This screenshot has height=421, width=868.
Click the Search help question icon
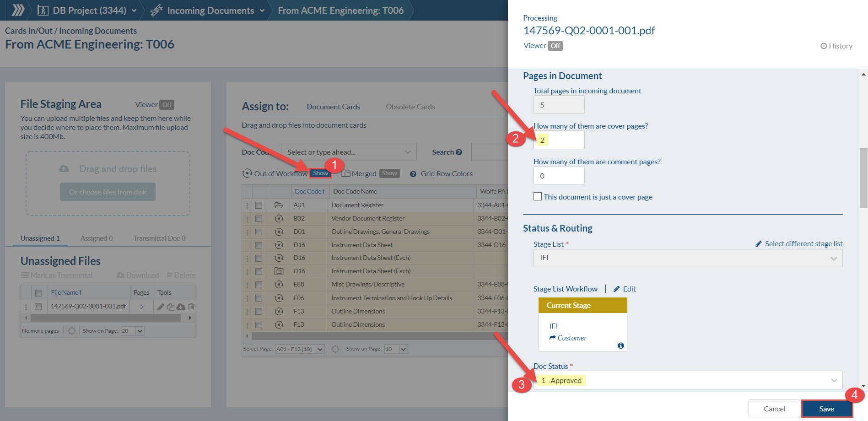click(x=459, y=152)
